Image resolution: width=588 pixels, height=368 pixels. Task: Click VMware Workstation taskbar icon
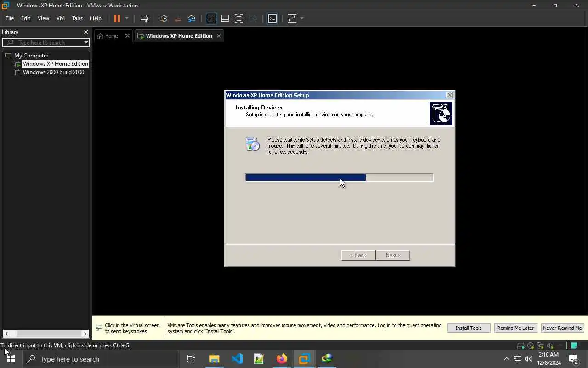tap(304, 359)
